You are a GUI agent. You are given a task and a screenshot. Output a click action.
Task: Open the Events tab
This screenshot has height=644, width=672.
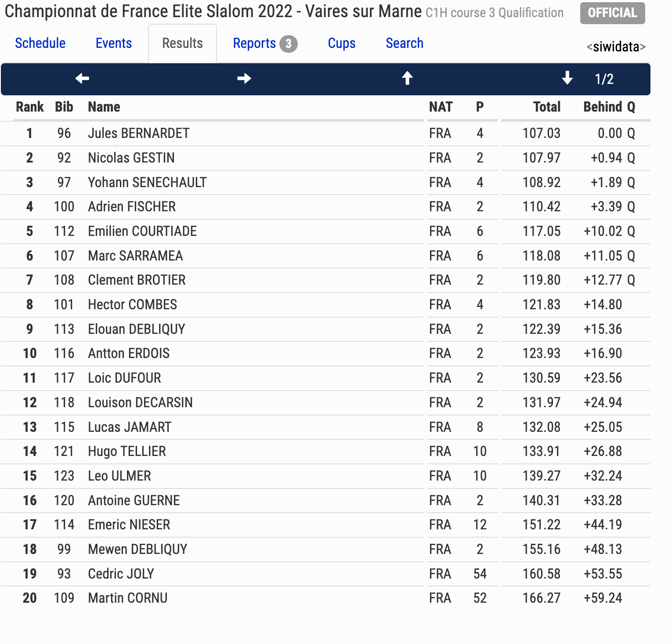[x=114, y=43]
